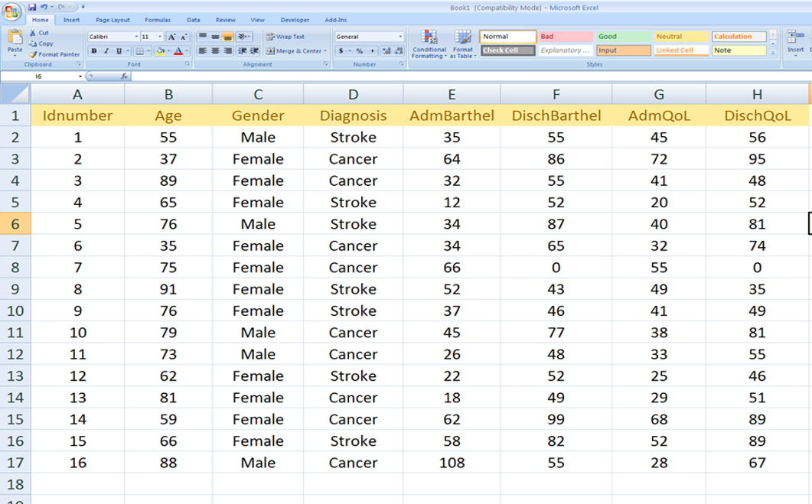
Task: Open the Formulas ribbon tab
Action: [158, 20]
